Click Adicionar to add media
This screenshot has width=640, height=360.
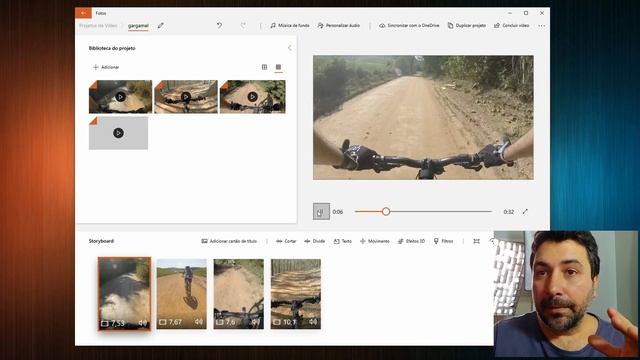tap(106, 67)
